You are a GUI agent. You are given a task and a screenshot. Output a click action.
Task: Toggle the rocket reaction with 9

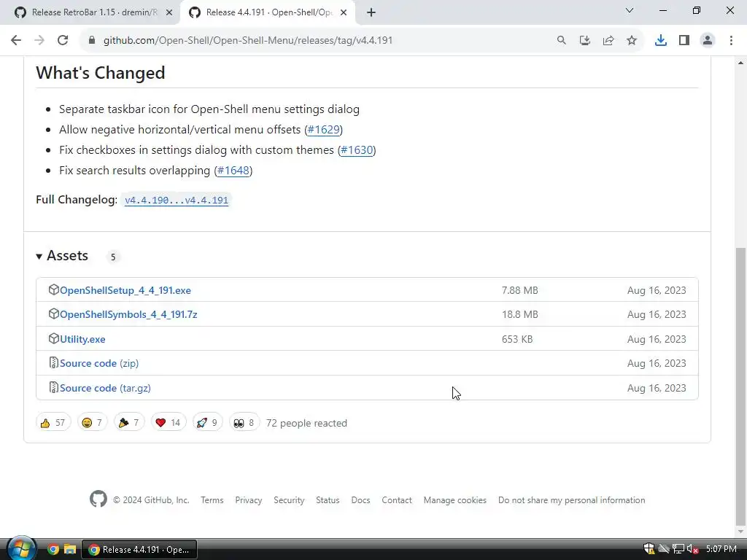click(207, 423)
